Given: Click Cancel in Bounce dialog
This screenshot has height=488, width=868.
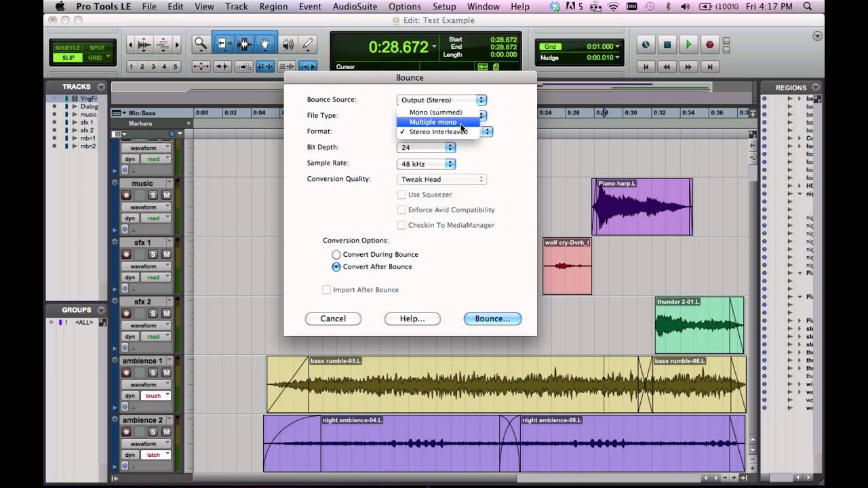Looking at the screenshot, I should coord(333,319).
